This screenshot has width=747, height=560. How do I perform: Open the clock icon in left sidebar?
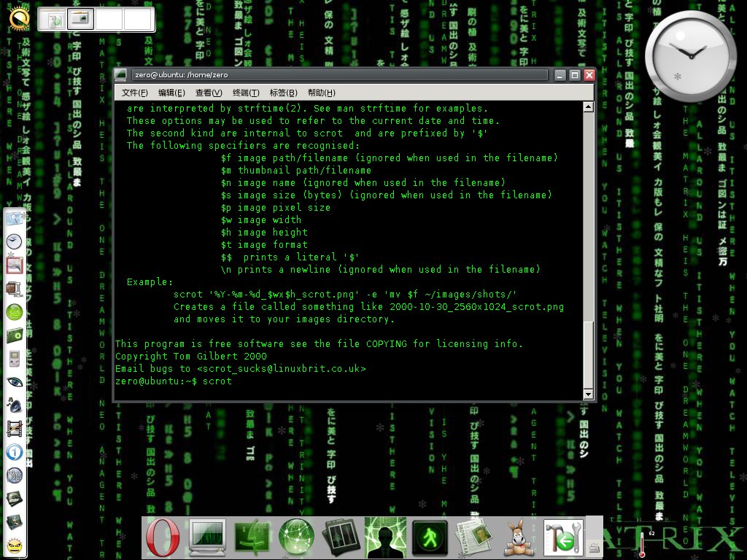[x=15, y=241]
